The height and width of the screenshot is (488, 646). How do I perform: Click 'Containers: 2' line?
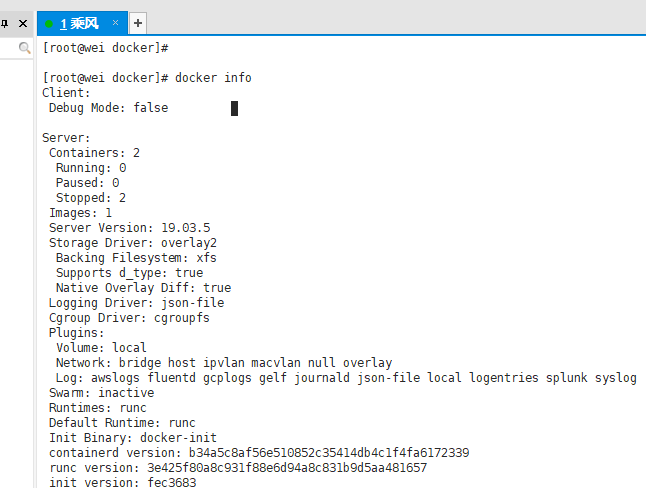tap(94, 153)
